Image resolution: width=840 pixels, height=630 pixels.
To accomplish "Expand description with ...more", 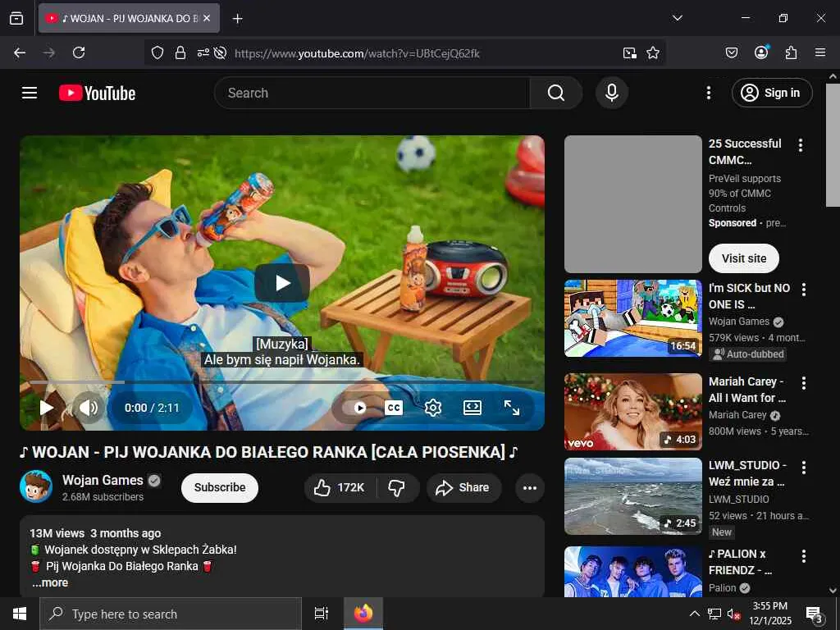I will [50, 583].
